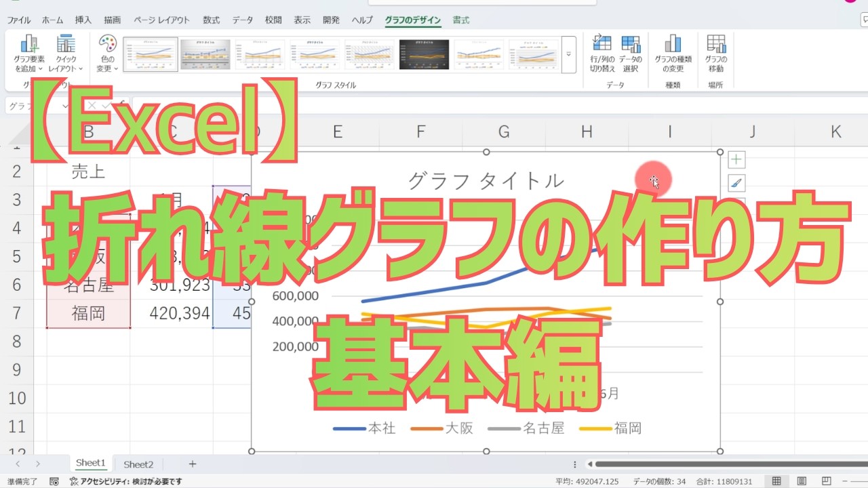The image size is (868, 488).
Task: Click アクセシビリティ: 検討が必要です status
Action: 126,481
